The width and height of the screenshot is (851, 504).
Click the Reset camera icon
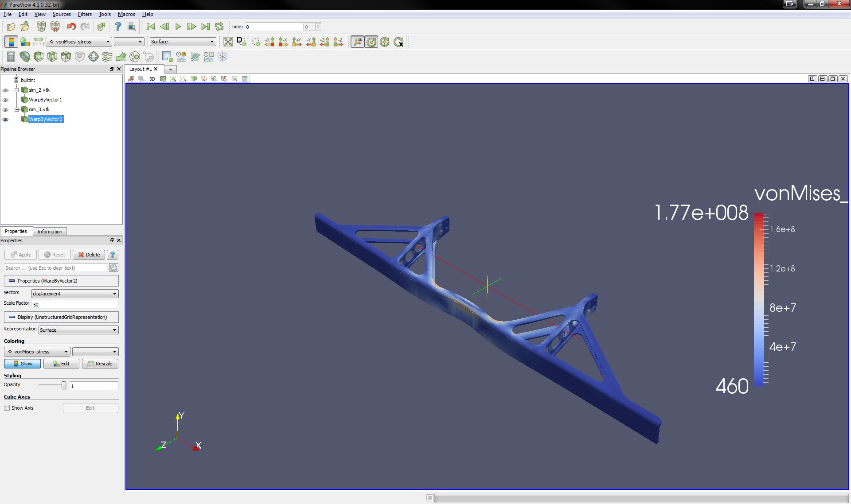228,42
